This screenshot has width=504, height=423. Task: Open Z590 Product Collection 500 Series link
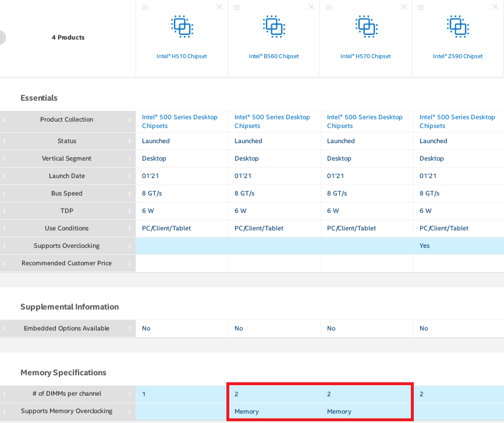click(457, 122)
